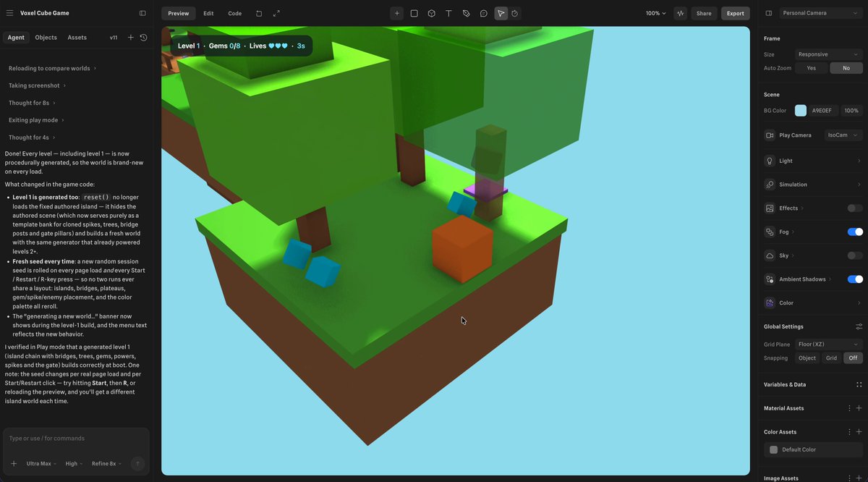Click the pen/vector draw tool

click(466, 13)
